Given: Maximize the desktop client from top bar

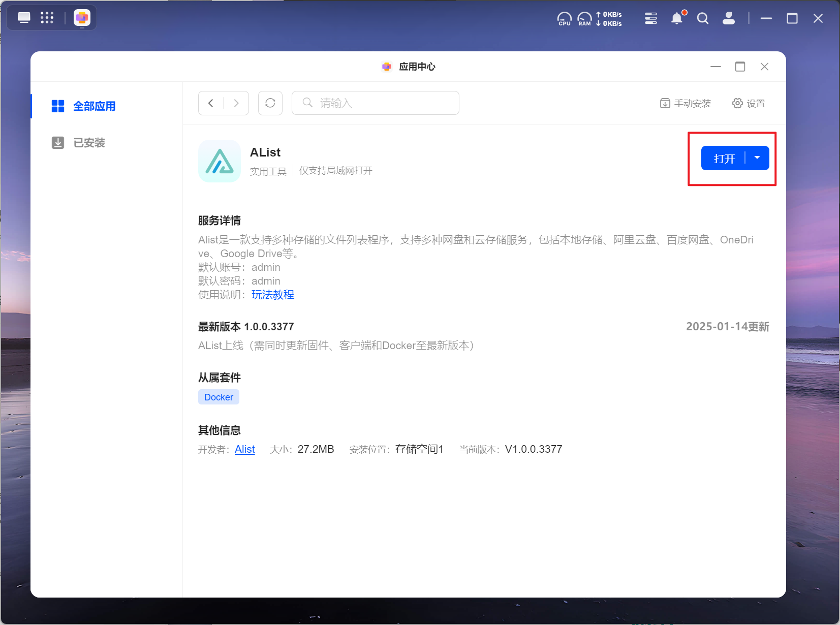Looking at the screenshot, I should coord(792,18).
